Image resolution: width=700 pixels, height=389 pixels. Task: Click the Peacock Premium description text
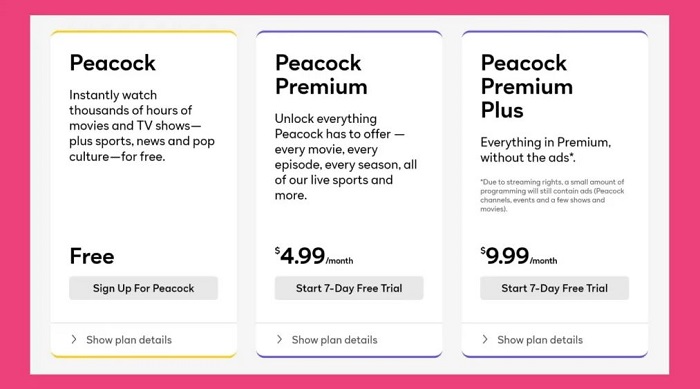coord(346,157)
